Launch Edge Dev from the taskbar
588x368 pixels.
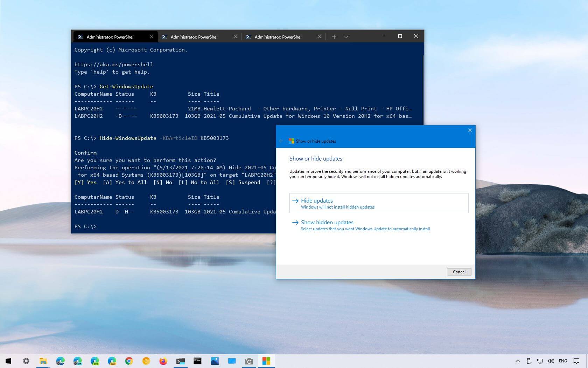[94, 361]
